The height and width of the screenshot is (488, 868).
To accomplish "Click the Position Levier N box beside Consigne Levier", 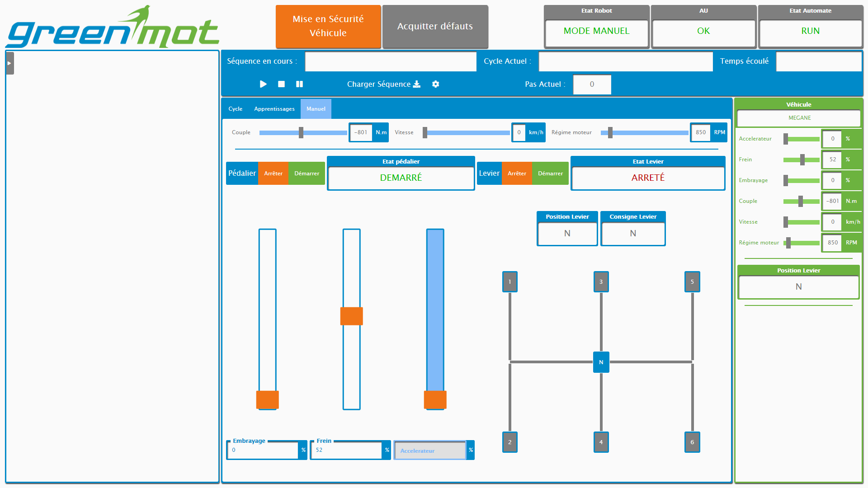I will (x=567, y=234).
